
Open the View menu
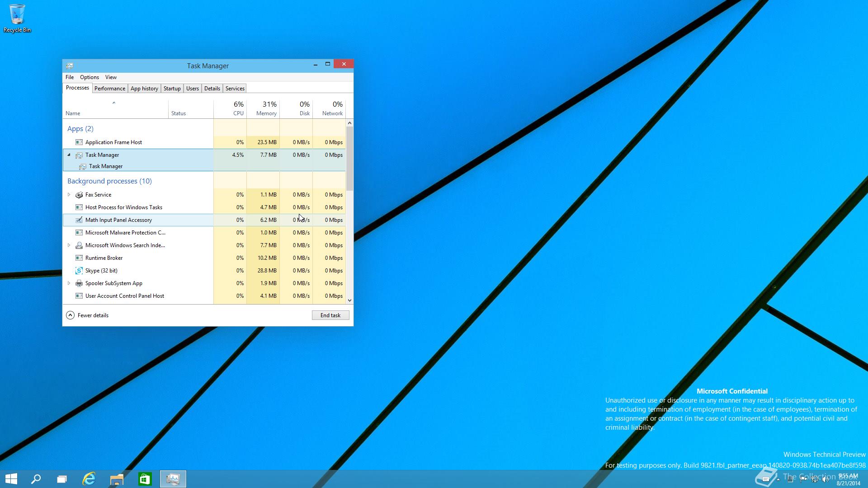tap(111, 77)
